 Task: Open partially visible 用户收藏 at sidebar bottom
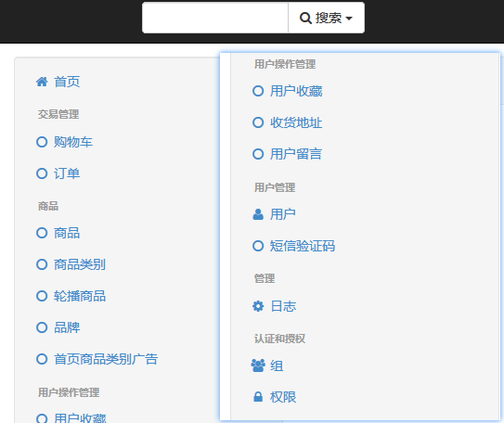[x=80, y=417]
